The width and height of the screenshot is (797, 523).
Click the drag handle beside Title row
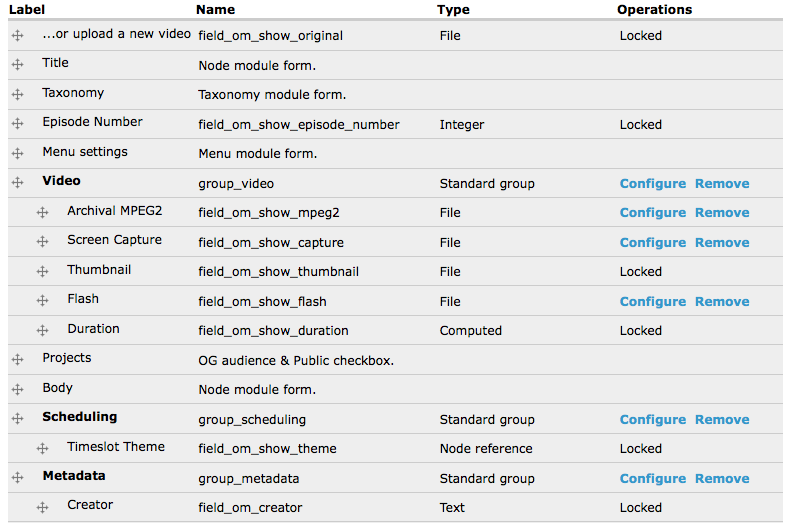[17, 64]
